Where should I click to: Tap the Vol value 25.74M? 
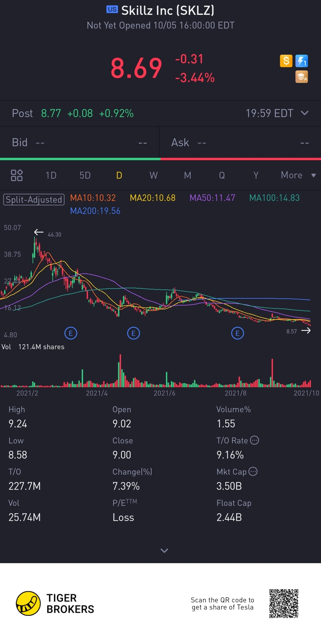pyautogui.click(x=25, y=517)
